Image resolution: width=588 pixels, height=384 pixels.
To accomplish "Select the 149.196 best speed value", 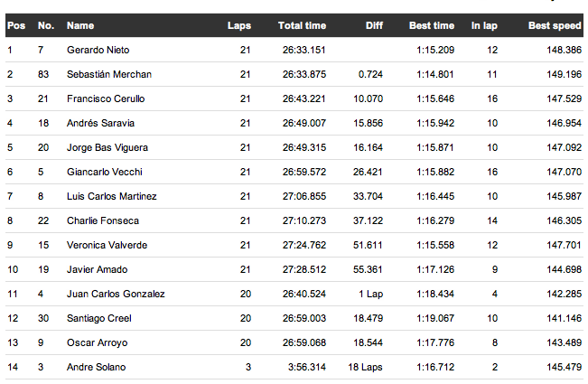I will click(x=563, y=74).
